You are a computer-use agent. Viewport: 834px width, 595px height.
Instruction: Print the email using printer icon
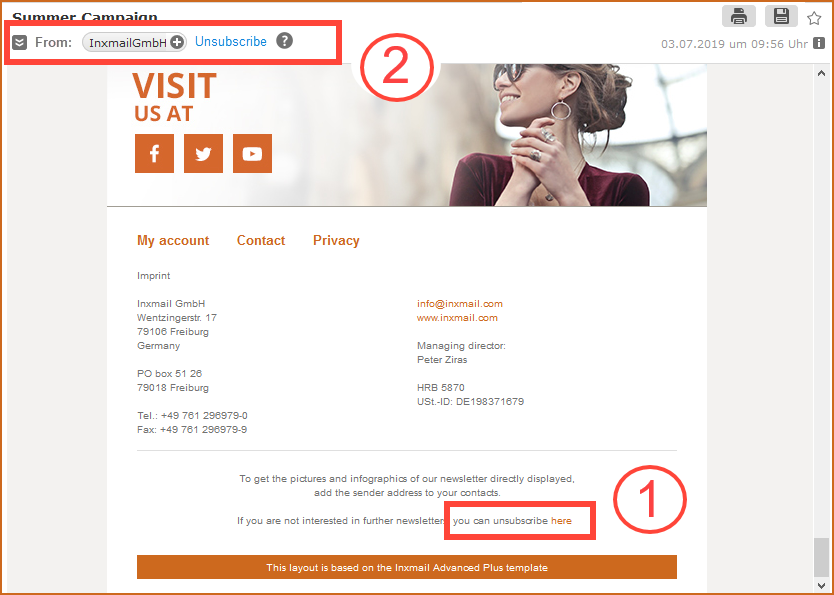[738, 16]
